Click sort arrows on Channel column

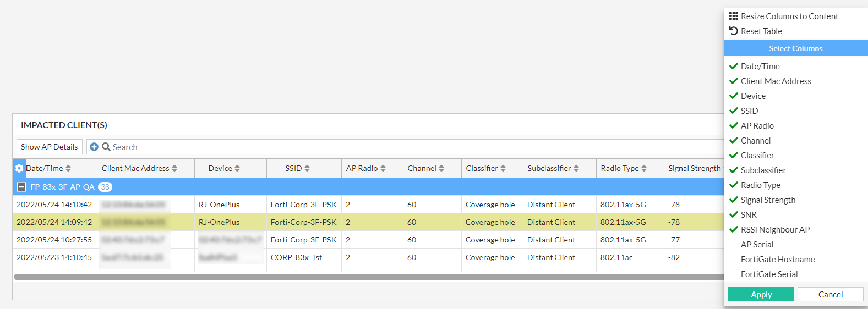coord(441,168)
